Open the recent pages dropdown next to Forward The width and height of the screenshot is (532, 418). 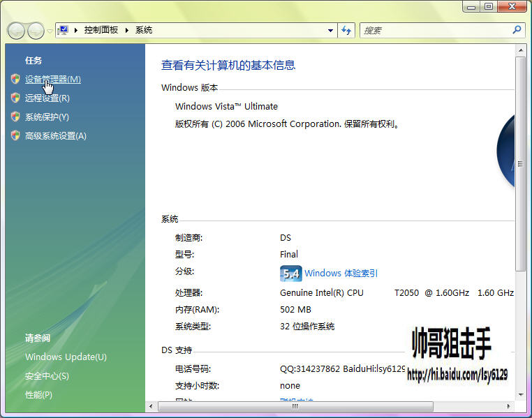pos(50,31)
